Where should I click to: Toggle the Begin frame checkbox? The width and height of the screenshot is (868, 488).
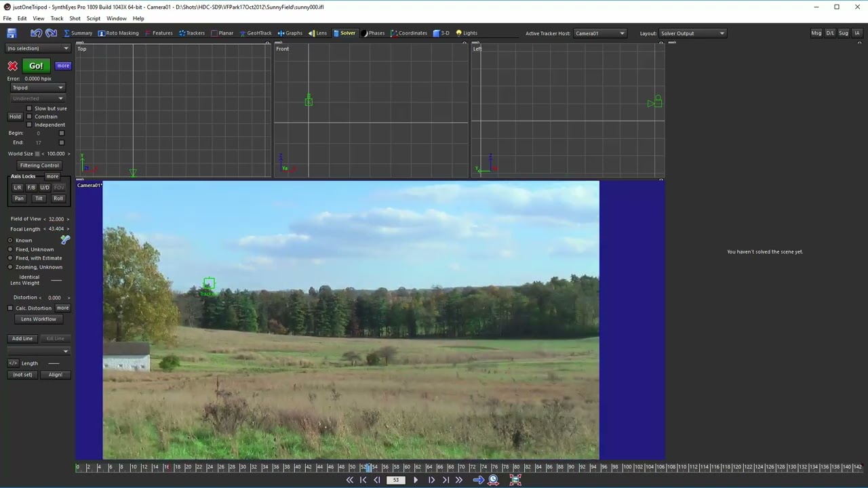(62, 133)
